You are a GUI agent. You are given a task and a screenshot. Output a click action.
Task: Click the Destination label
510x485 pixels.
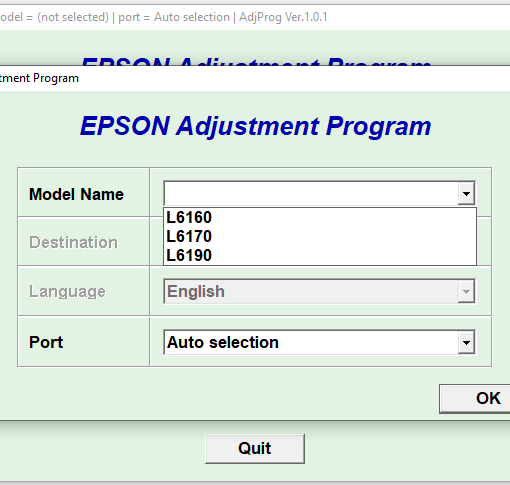pos(73,242)
